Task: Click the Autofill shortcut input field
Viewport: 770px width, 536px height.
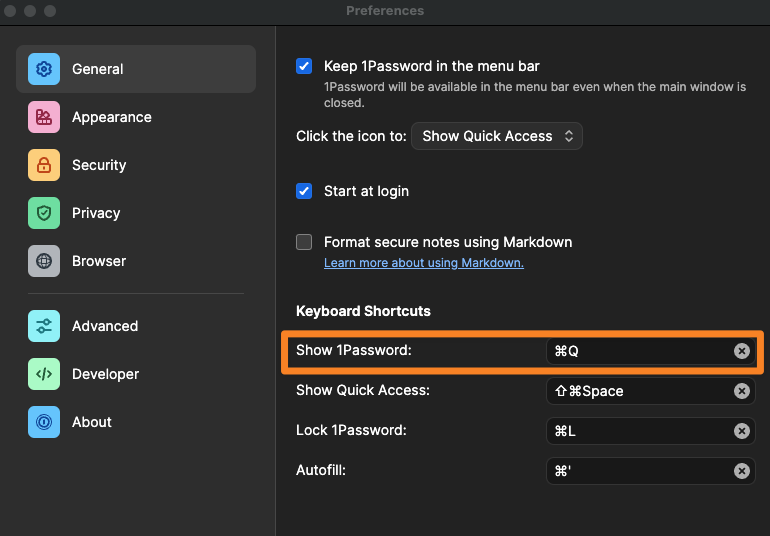Action: coord(640,471)
